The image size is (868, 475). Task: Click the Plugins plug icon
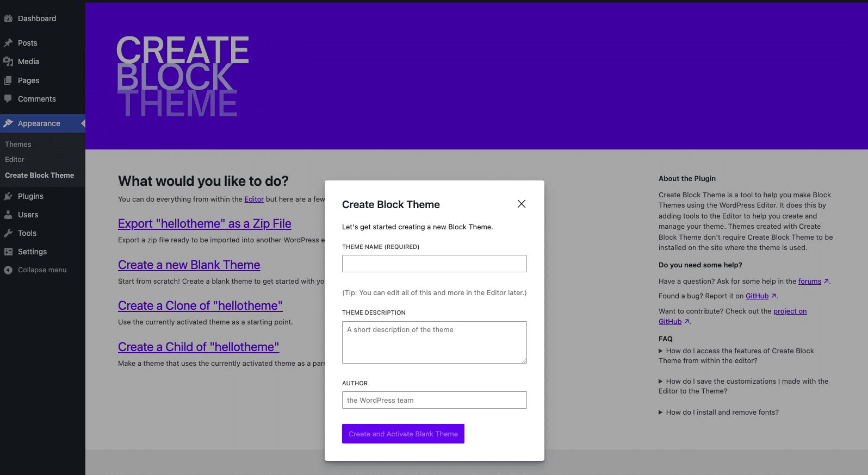[x=8, y=196]
